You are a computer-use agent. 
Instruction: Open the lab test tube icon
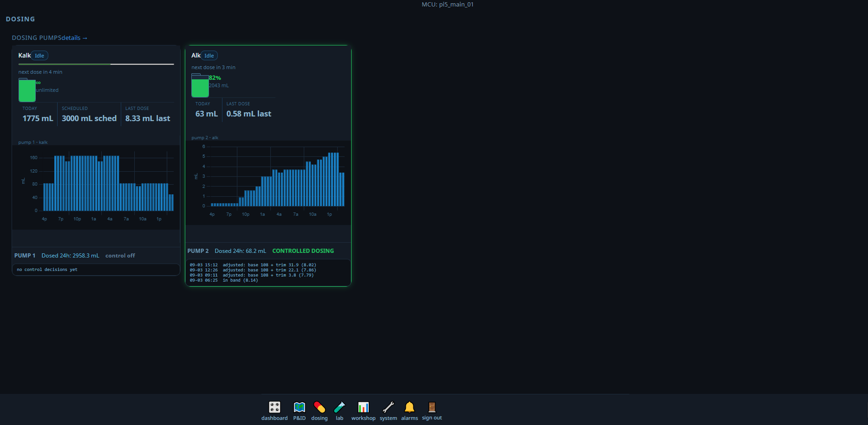(339, 407)
